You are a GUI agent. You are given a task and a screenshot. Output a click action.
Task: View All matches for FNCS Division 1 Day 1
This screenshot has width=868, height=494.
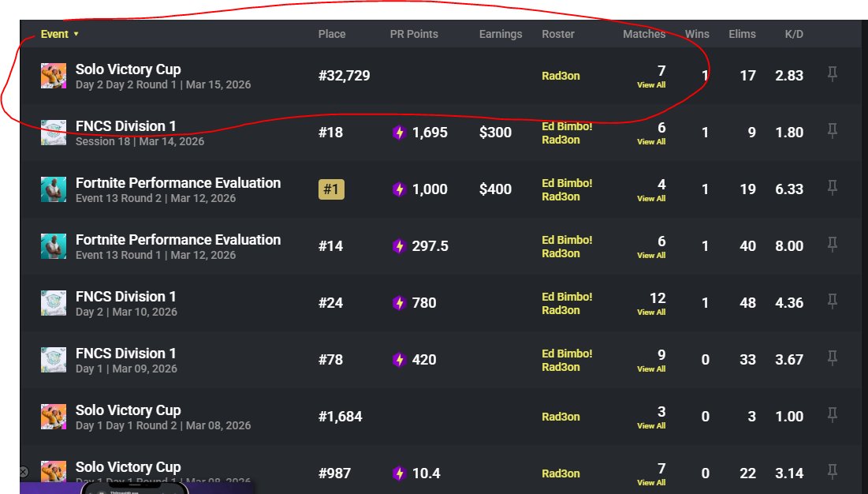pyautogui.click(x=651, y=369)
